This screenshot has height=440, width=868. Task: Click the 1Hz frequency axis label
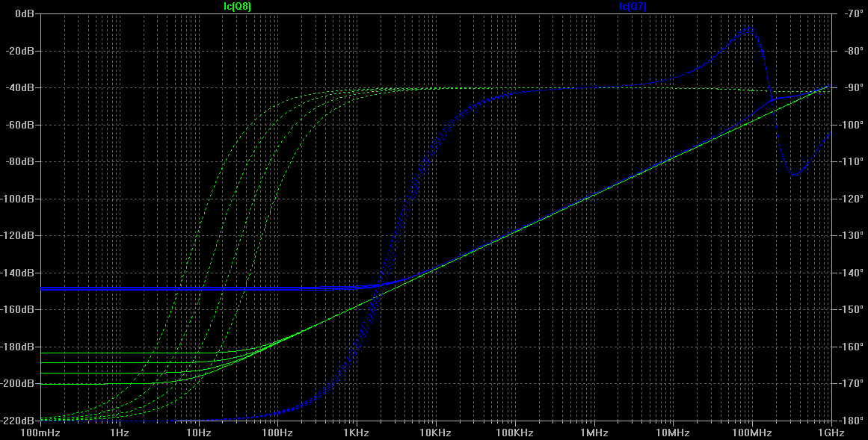pyautogui.click(x=120, y=433)
